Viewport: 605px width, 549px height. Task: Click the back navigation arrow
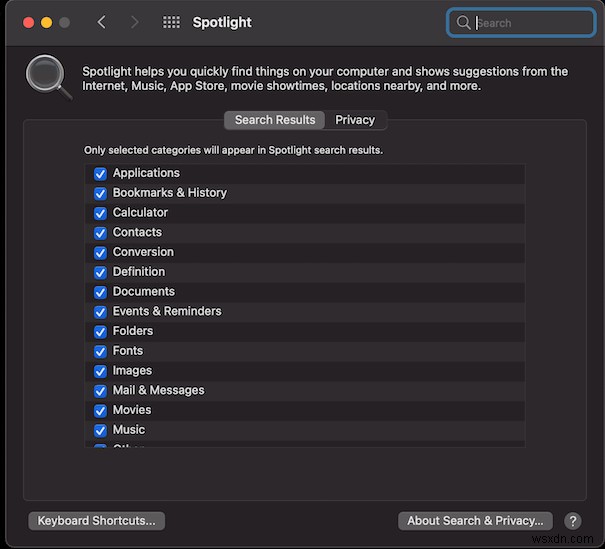101,22
